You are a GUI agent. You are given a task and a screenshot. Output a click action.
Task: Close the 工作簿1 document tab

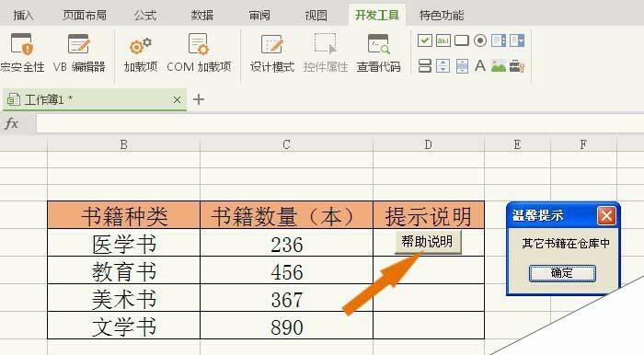click(x=177, y=99)
